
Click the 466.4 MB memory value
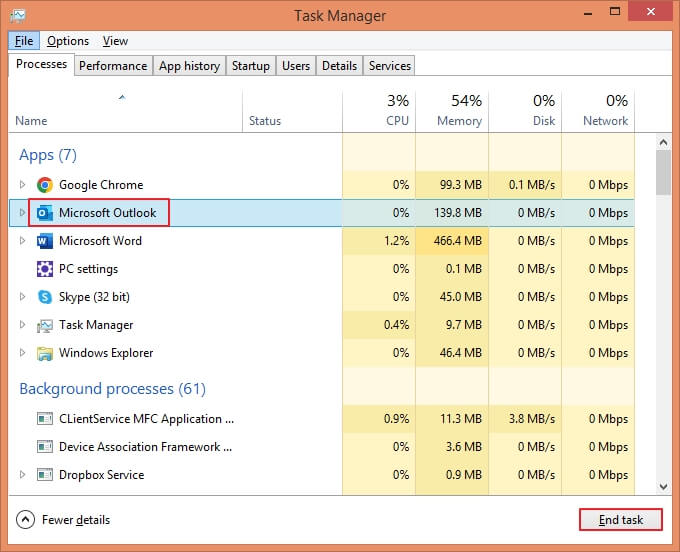[458, 241]
